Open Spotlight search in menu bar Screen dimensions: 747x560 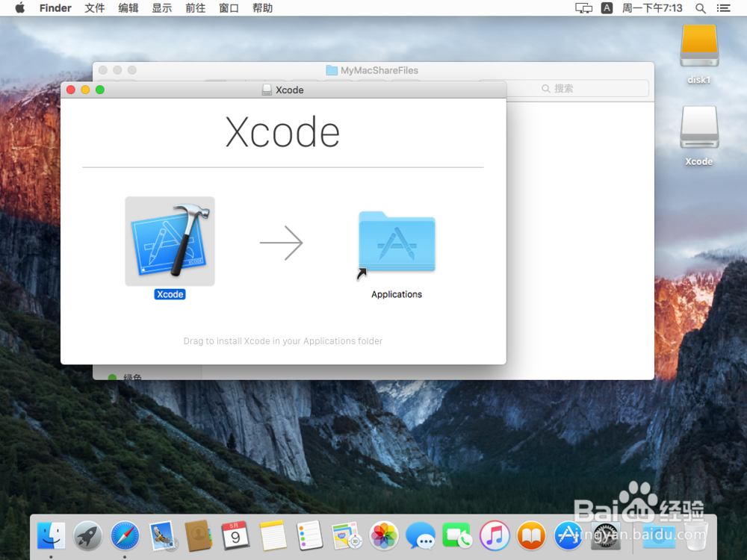700,8
